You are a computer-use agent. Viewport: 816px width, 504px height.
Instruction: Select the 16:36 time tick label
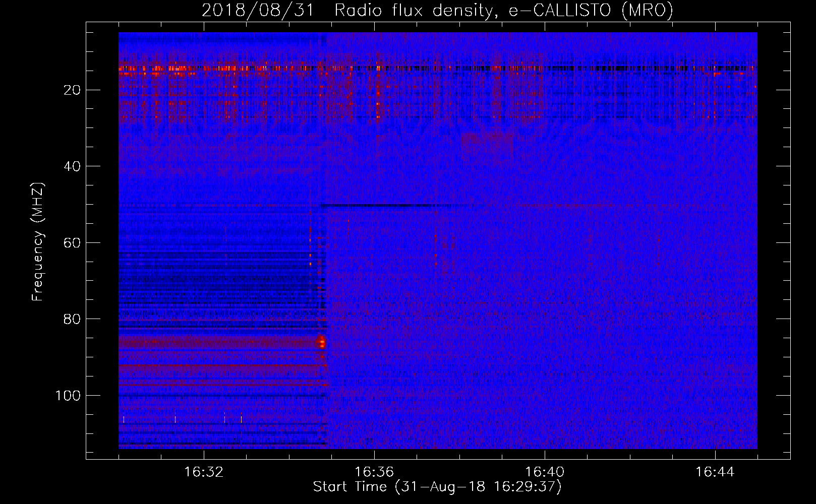(x=374, y=472)
